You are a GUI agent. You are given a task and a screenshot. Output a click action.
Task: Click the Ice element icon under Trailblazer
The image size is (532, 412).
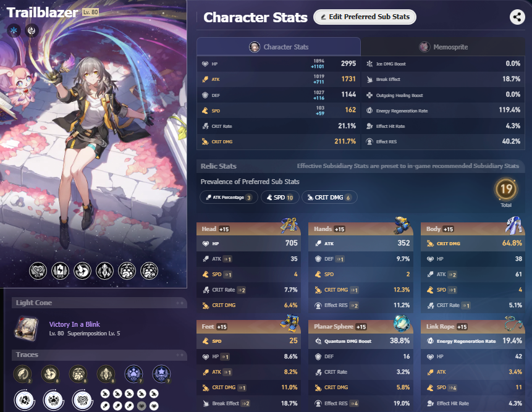coord(14,30)
